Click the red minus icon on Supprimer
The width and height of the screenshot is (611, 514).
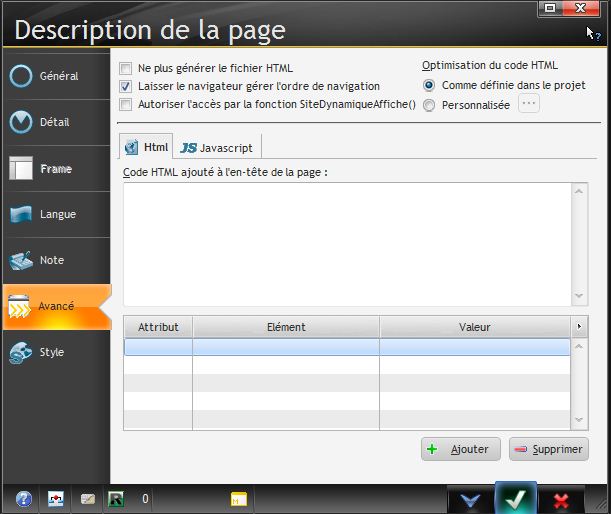pyautogui.click(x=521, y=449)
